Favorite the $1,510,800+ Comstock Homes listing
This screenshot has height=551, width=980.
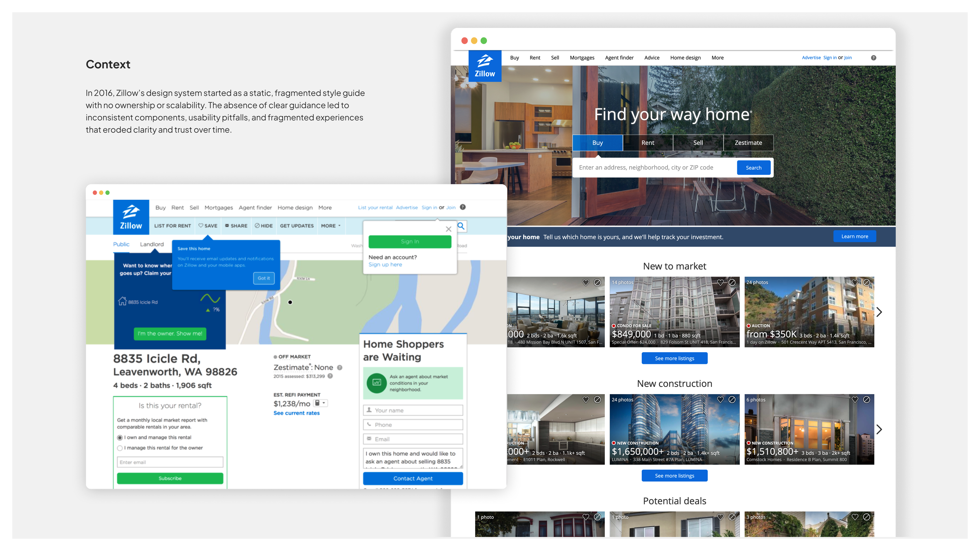coord(855,399)
